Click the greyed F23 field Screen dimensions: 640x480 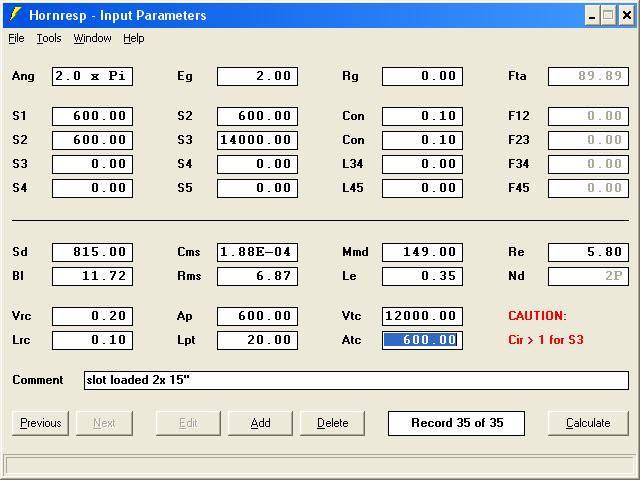point(588,140)
